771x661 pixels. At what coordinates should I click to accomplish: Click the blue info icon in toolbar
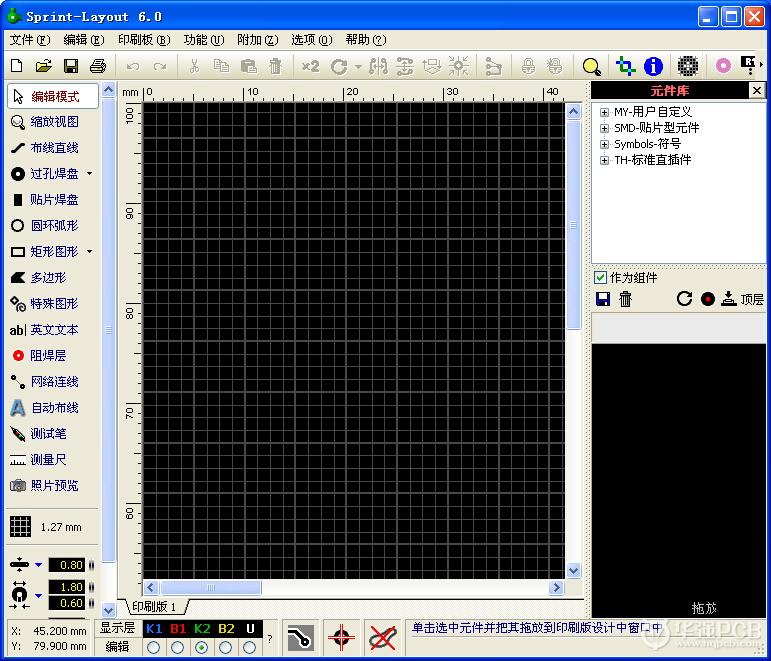654,67
